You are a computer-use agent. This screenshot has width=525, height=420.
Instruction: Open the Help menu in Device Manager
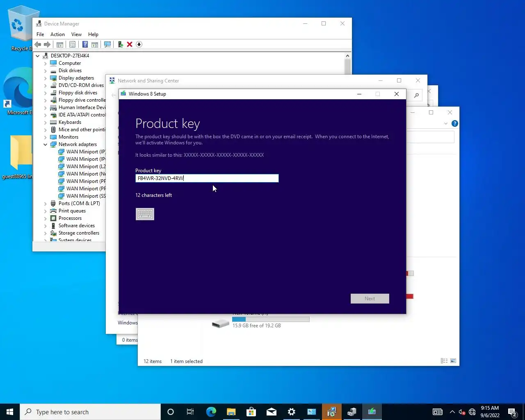[93, 34]
